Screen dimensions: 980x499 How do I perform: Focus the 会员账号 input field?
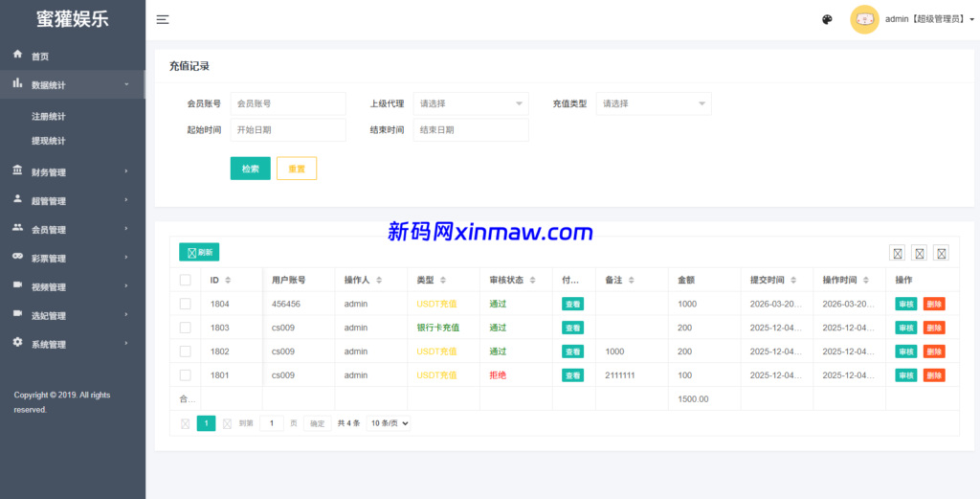[x=288, y=103]
